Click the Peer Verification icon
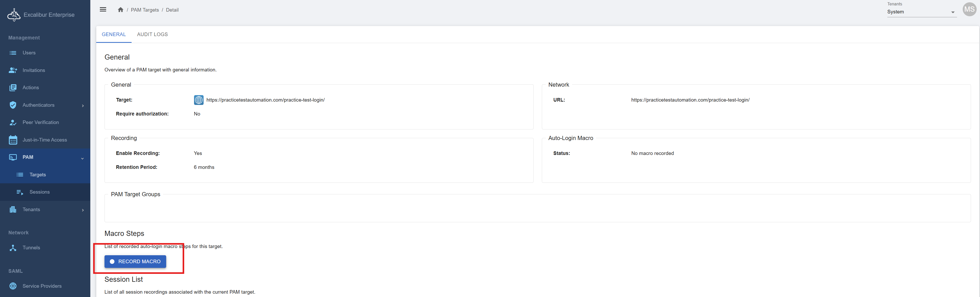The width and height of the screenshot is (980, 297). tap(13, 122)
